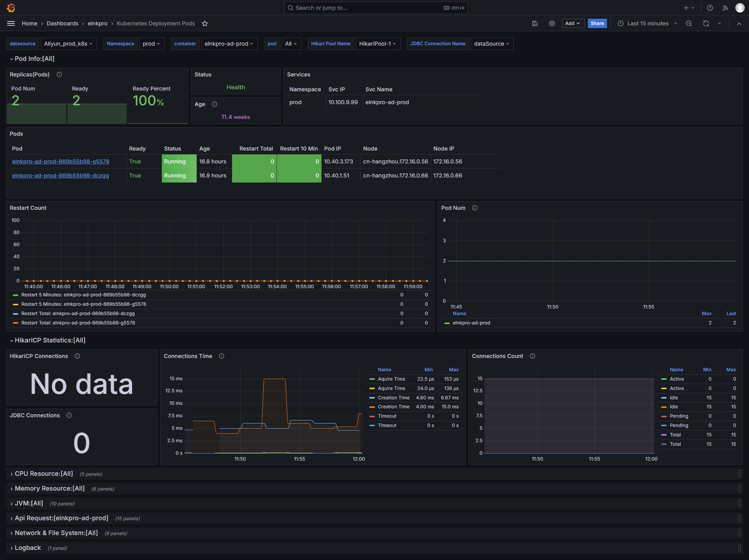Toggle Timeout series in Connections Time legend

coord(387,416)
